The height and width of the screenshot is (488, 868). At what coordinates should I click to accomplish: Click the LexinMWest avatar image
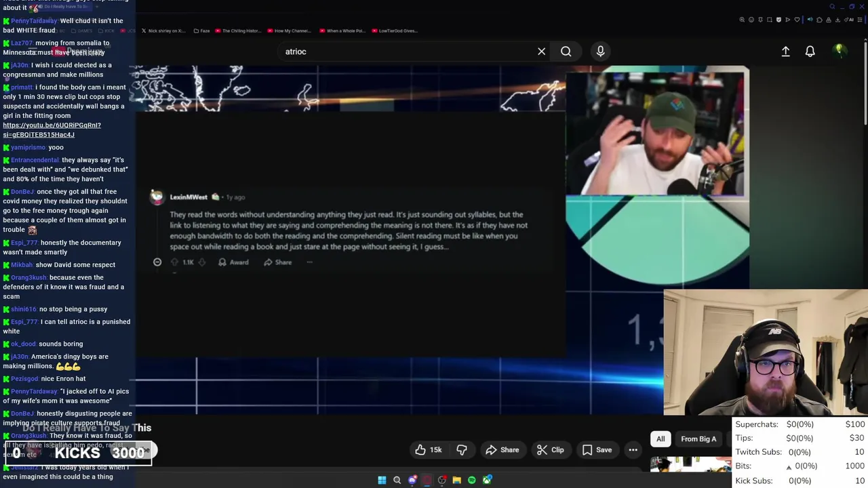[x=157, y=197]
